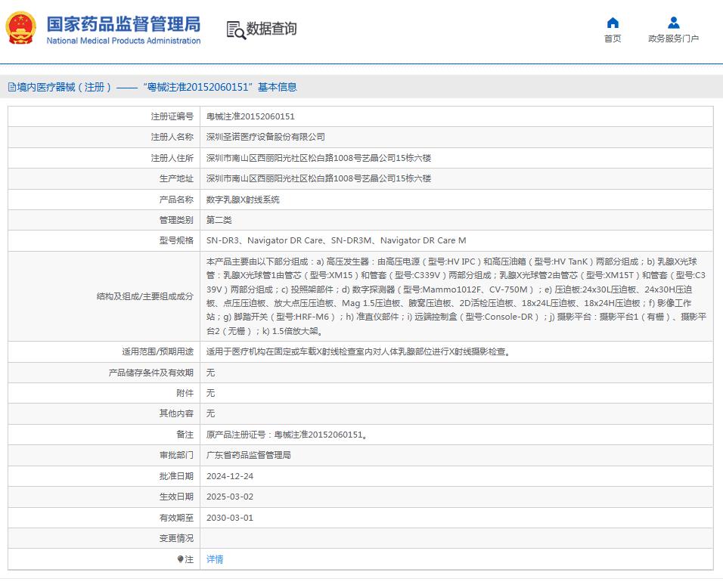Click the 首页 text label link
Viewport: 723px width, 588px height.
(613, 39)
